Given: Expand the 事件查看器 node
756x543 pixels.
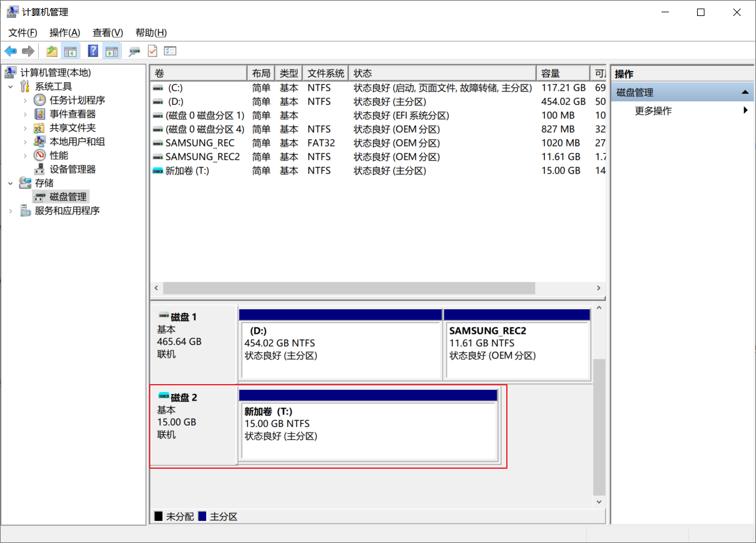Looking at the screenshot, I should (x=25, y=114).
